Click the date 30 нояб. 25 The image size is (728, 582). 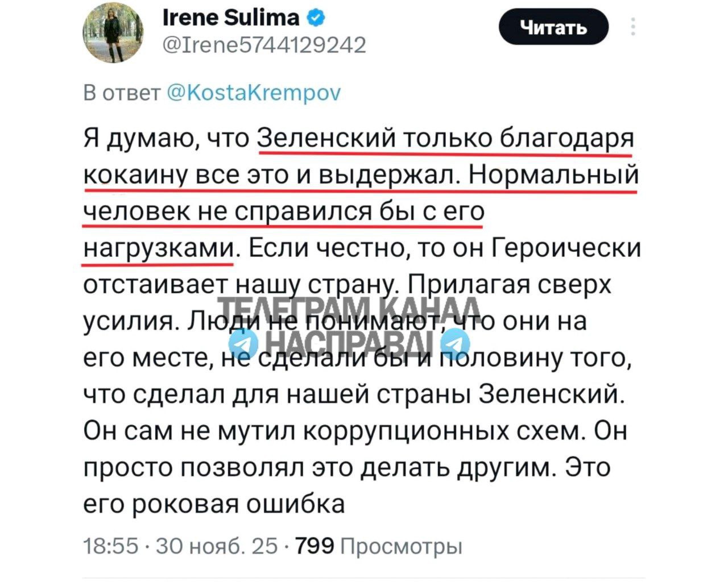(216, 546)
